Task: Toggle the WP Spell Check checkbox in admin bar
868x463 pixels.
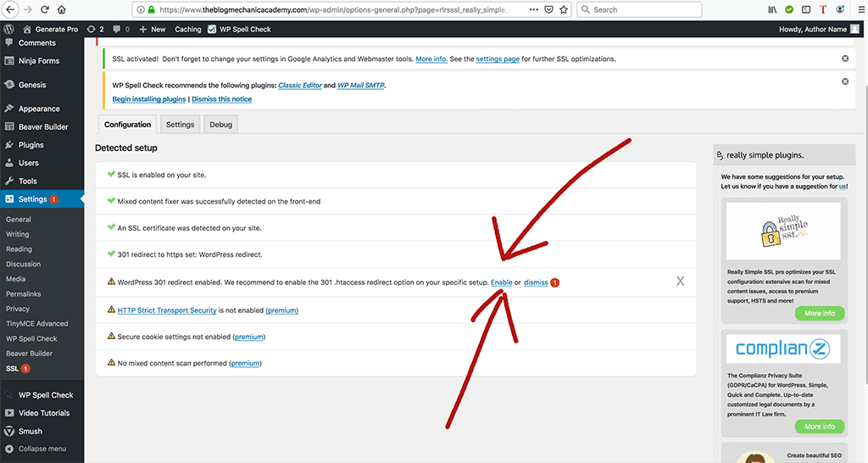Action: tap(212, 29)
